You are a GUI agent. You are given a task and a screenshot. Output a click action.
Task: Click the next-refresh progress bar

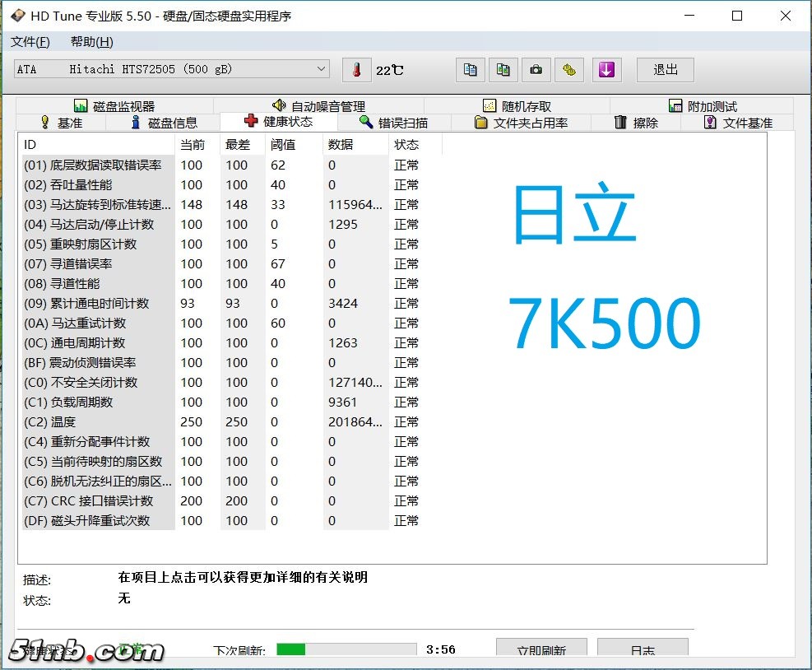pyautogui.click(x=346, y=649)
